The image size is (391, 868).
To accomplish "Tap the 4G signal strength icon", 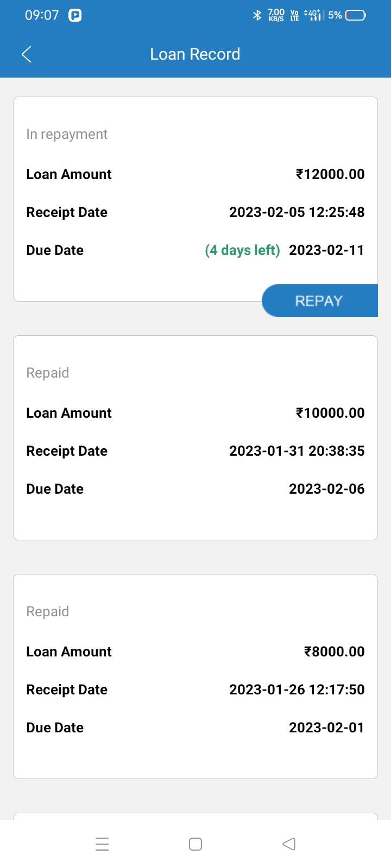I will (x=313, y=15).
